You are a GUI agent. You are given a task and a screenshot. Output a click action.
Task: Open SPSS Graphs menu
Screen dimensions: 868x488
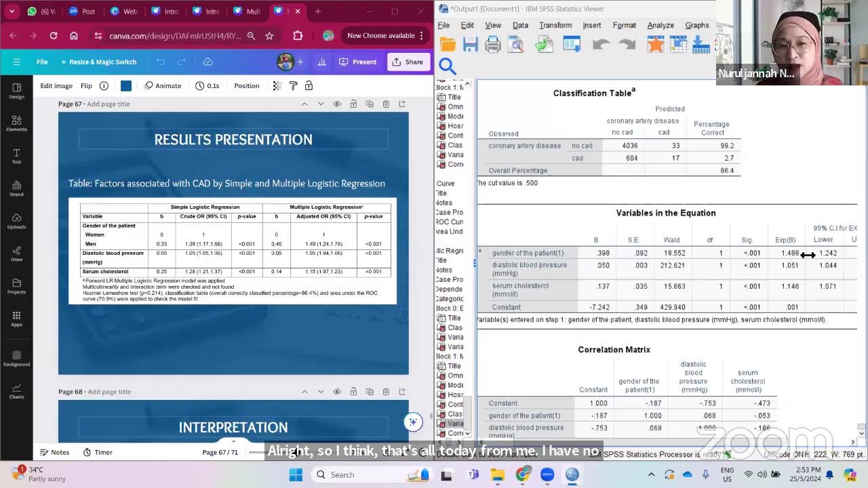point(697,25)
